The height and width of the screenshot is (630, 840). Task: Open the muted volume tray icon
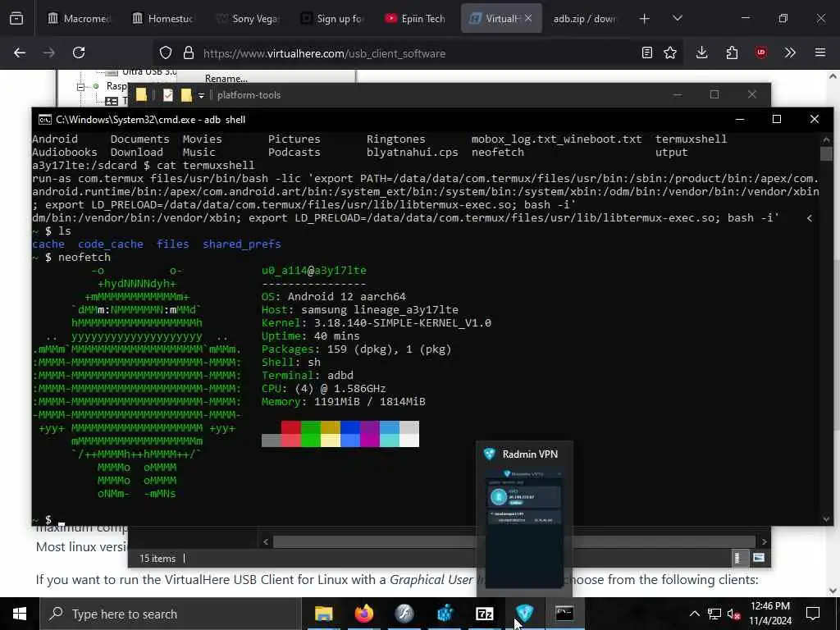pos(734,614)
